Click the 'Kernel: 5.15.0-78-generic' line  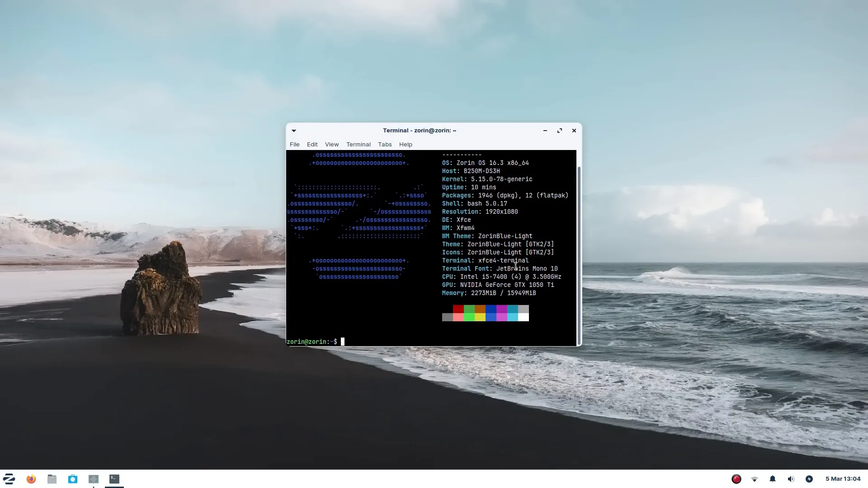tap(487, 179)
